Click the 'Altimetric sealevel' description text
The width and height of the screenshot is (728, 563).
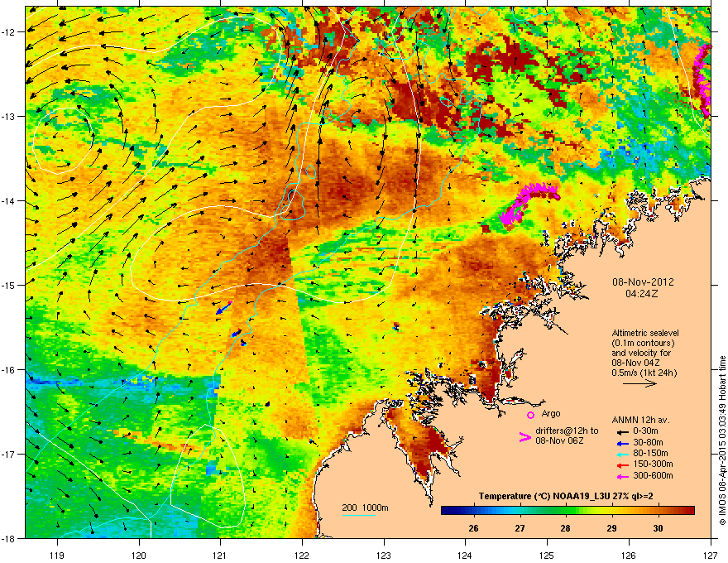click(645, 333)
